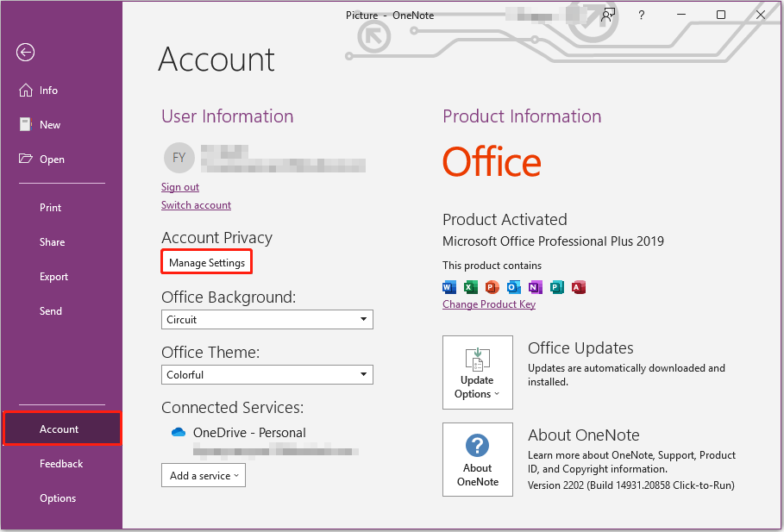Click the Change Product Key link

point(489,304)
